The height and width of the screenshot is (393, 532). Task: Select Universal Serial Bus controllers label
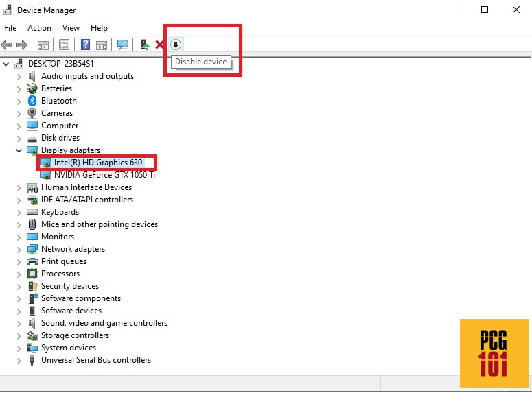click(x=96, y=360)
